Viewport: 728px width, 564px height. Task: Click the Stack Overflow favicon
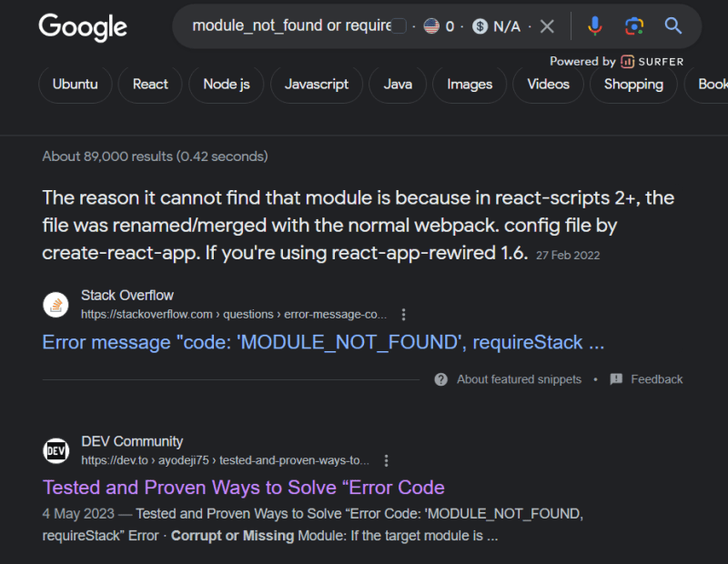(56, 305)
